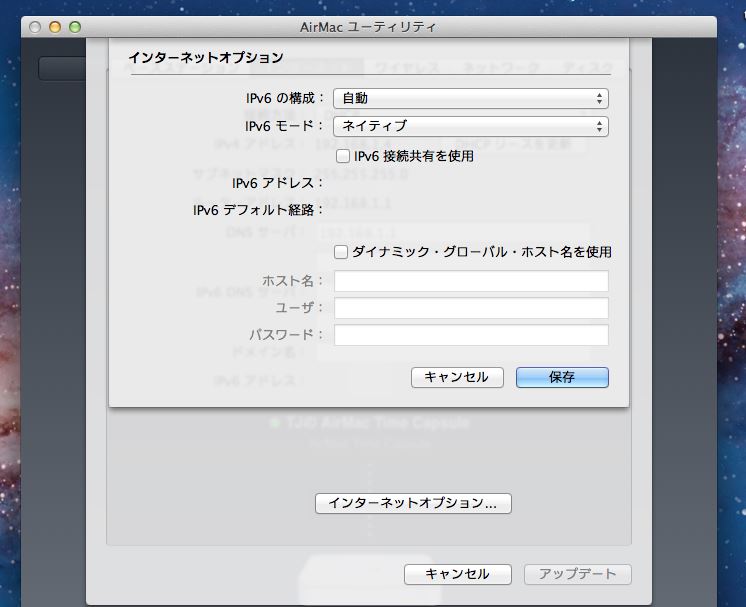This screenshot has height=607, width=746.
Task: Cancel the インターネットオプション sheet
Action: point(457,377)
